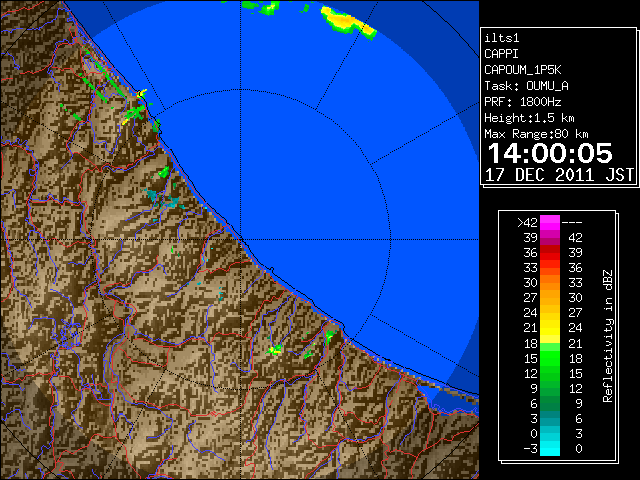Click the "Task: OUMU_A" line

point(526,86)
